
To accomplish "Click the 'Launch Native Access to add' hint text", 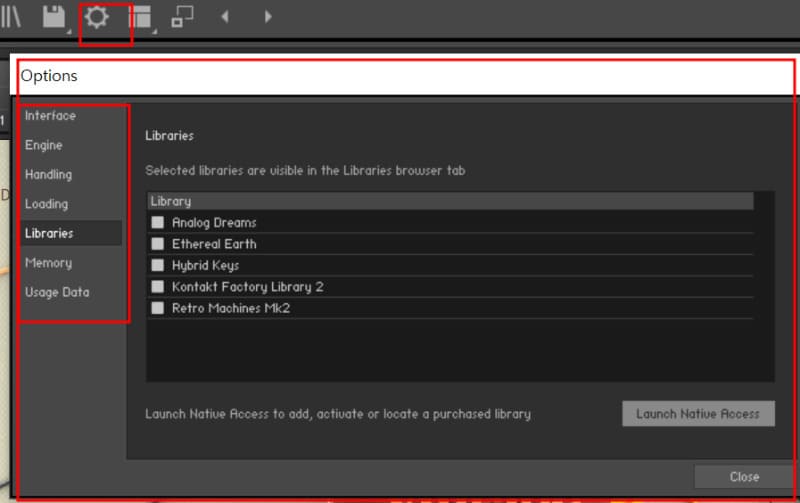I will (338, 414).
